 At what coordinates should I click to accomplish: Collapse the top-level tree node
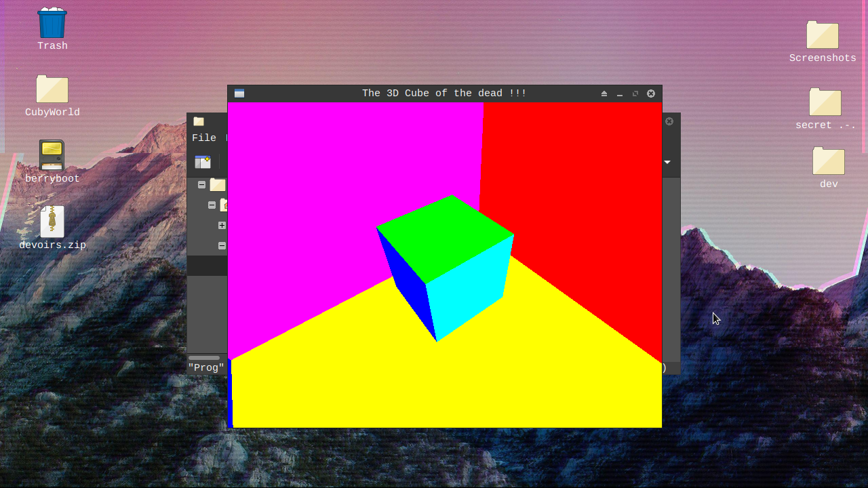point(201,184)
